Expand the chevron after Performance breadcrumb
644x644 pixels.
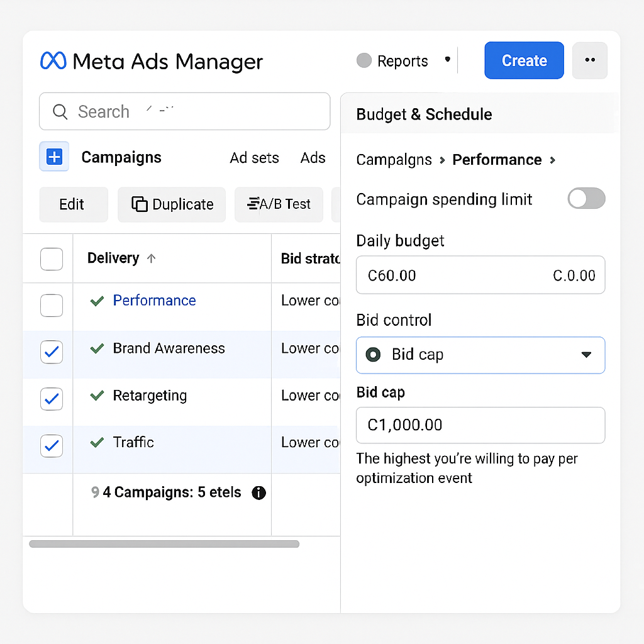pos(552,160)
